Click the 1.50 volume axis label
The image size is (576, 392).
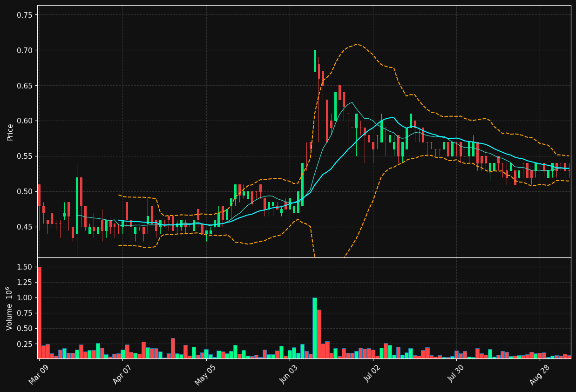click(25, 267)
